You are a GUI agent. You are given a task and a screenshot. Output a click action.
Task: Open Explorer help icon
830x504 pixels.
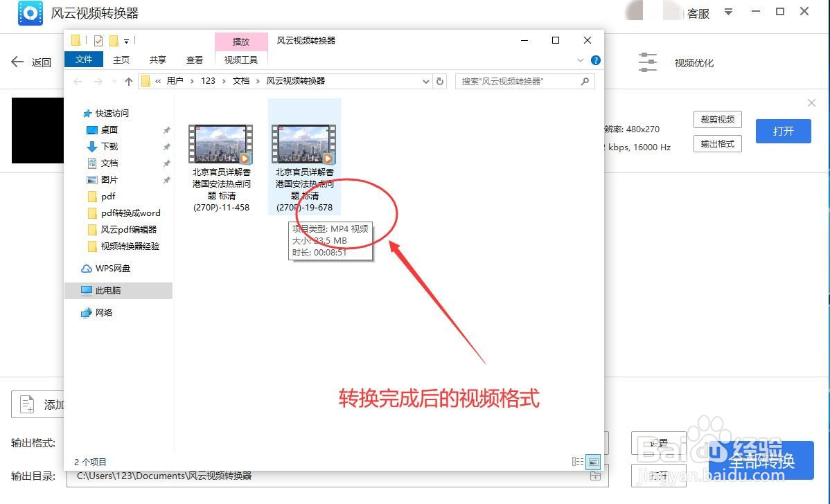click(x=596, y=60)
